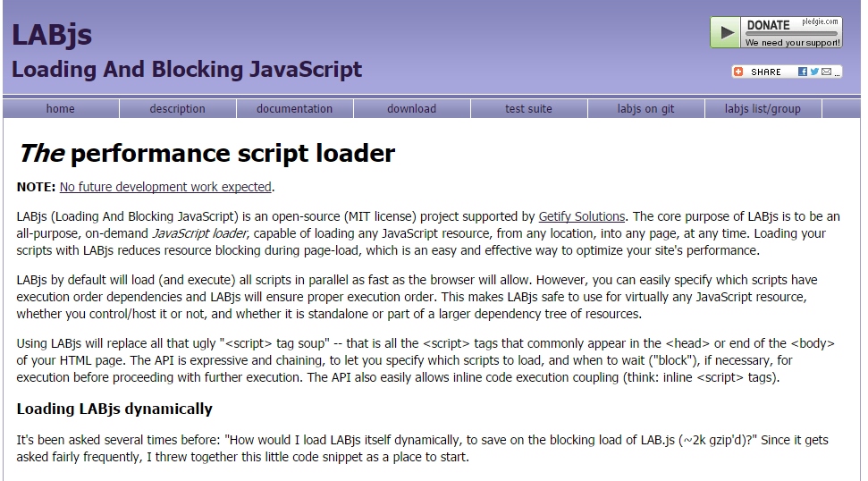The height and width of the screenshot is (481, 868).
Task: Open the labjs list/group tab
Action: click(x=763, y=109)
